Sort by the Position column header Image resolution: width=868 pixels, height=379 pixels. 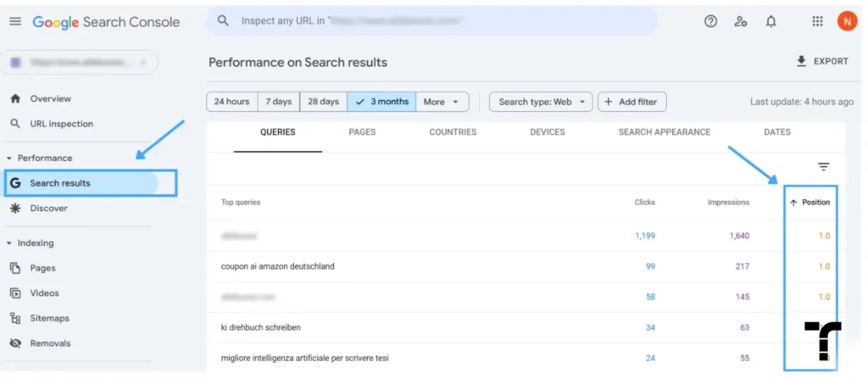point(810,203)
